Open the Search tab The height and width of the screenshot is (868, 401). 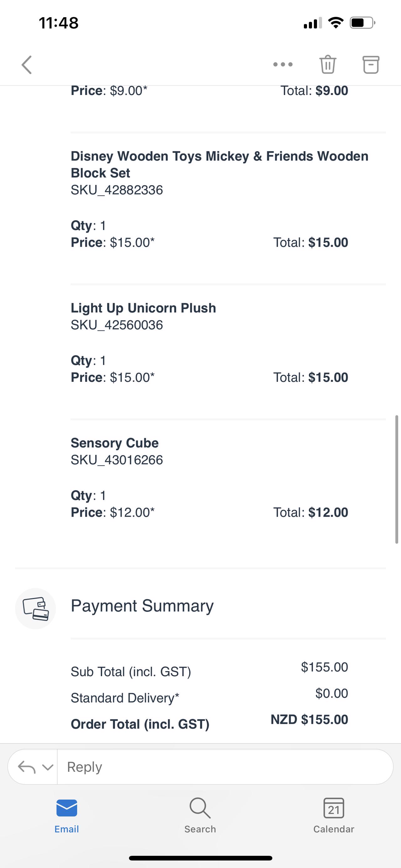click(200, 815)
